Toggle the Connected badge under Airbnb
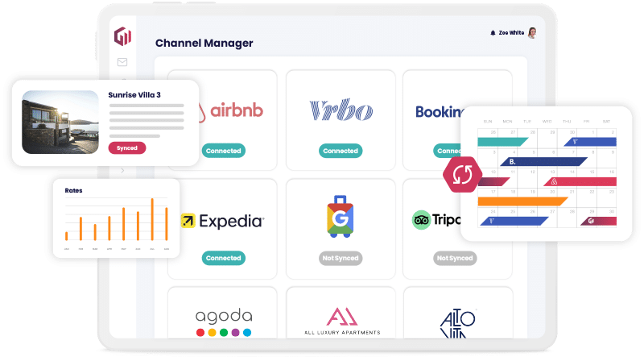The width and height of the screenshot is (644, 357). (223, 151)
